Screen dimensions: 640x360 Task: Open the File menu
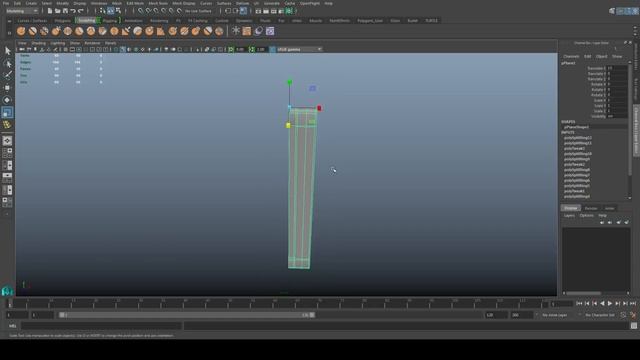pyautogui.click(x=6, y=3)
